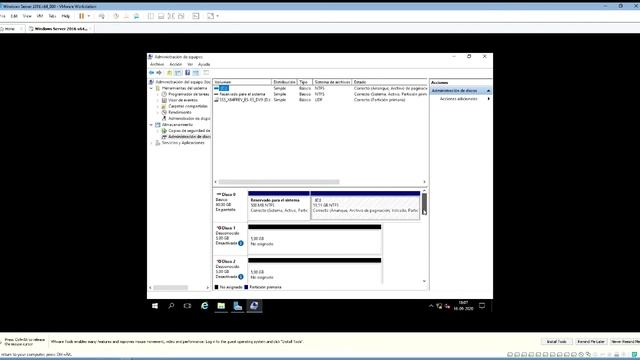Collapse the Almacenamiento tree node
Viewport: 640px width, 360px height.
(x=151, y=124)
